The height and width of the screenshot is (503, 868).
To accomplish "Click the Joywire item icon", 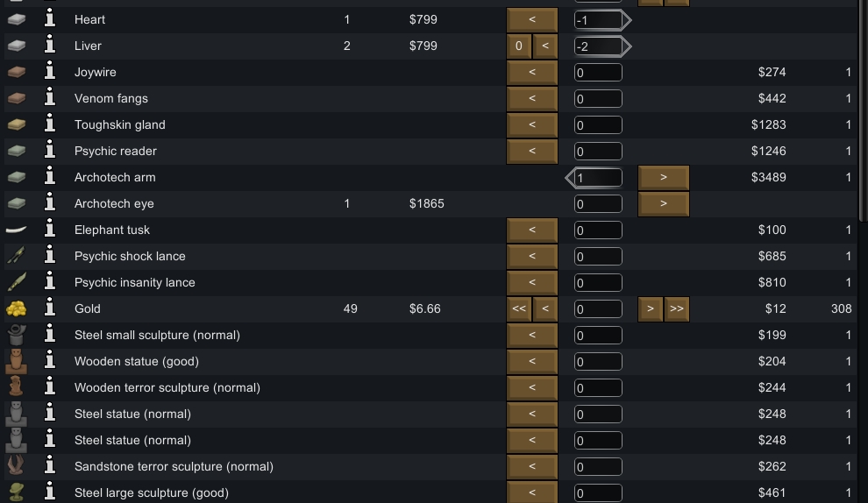I will tap(16, 72).
